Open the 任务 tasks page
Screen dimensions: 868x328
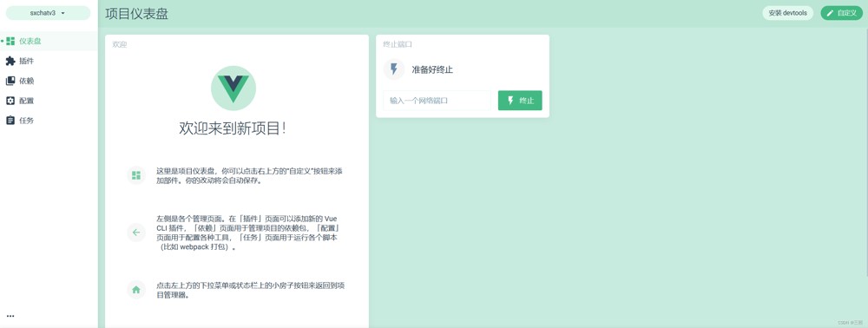(49, 120)
